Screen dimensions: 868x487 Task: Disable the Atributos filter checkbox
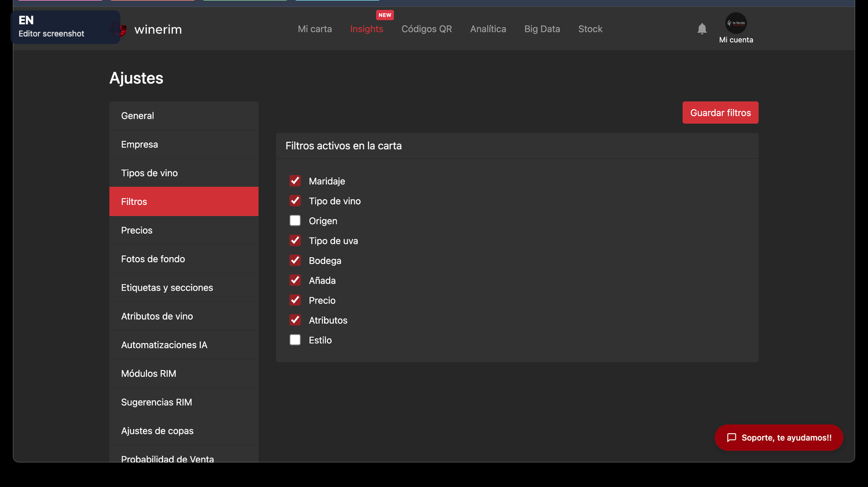click(x=295, y=320)
